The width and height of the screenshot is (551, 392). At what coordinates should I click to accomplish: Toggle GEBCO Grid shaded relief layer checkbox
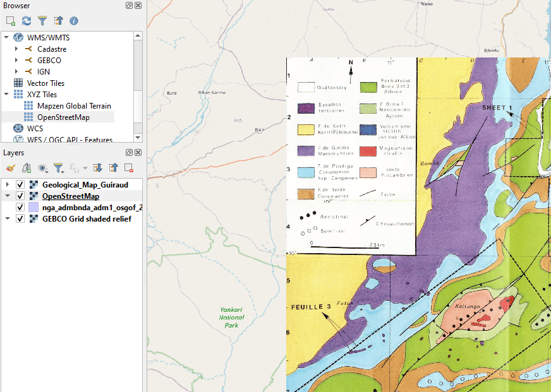pyautogui.click(x=20, y=218)
